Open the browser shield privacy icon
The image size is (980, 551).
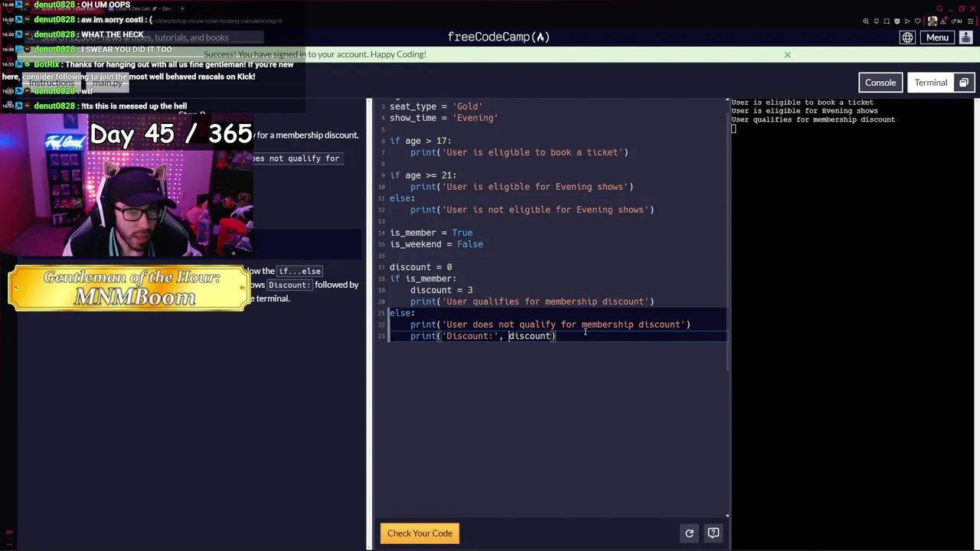[897, 21]
